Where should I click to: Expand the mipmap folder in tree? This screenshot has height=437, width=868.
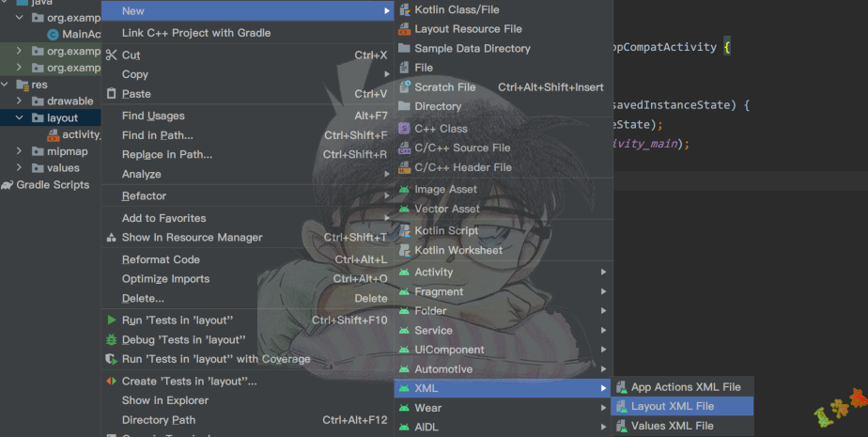(x=21, y=151)
